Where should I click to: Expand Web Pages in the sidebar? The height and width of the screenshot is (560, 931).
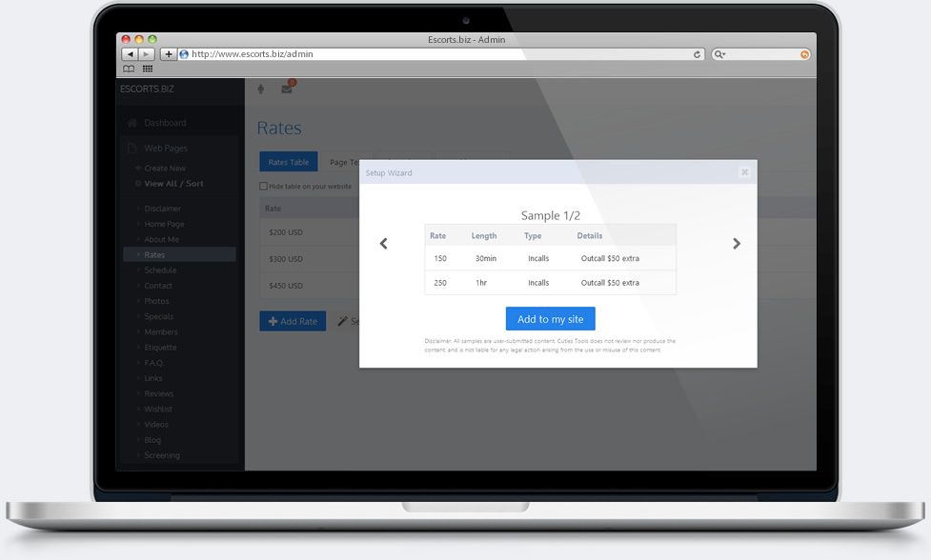166,149
